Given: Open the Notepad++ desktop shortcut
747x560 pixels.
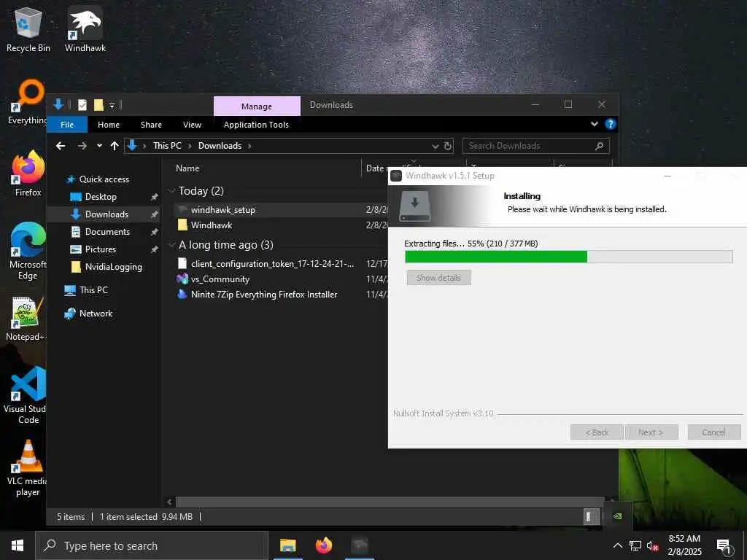Looking at the screenshot, I should click(x=25, y=319).
